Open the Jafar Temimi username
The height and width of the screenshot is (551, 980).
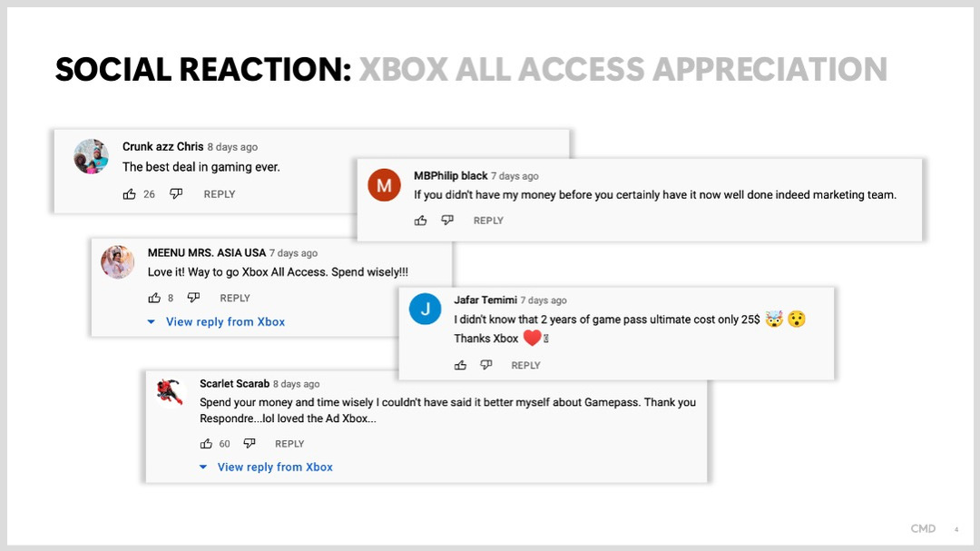tap(485, 300)
